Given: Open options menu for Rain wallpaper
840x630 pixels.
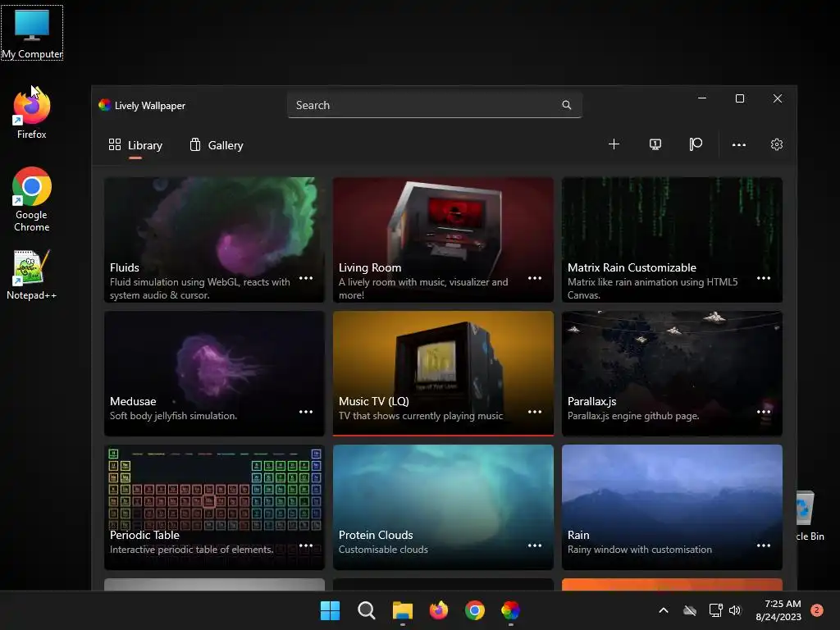Looking at the screenshot, I should click(x=764, y=546).
